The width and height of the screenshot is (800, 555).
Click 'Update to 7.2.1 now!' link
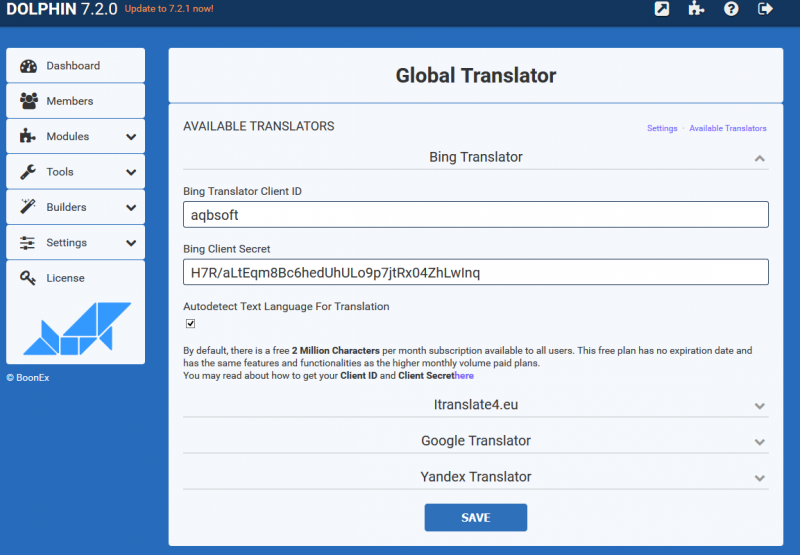pos(169,9)
